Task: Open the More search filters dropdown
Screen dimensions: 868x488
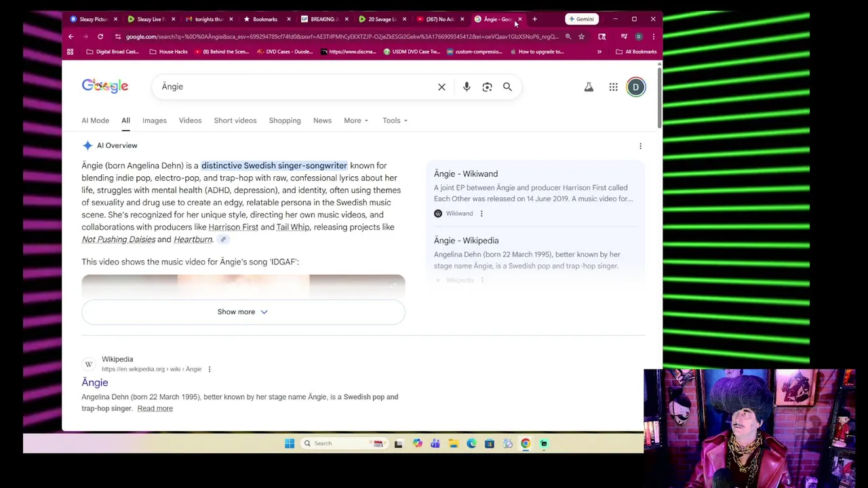Action: pyautogui.click(x=356, y=121)
